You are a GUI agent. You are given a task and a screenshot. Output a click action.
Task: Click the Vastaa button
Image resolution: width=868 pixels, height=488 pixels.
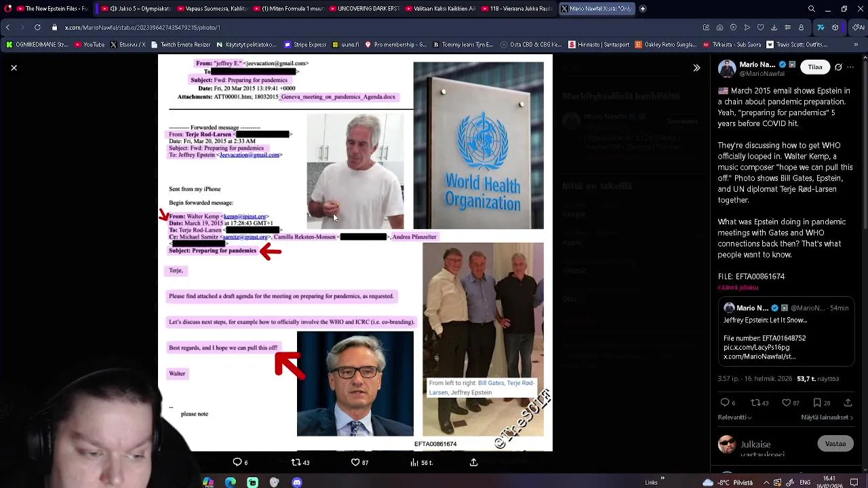tap(835, 444)
